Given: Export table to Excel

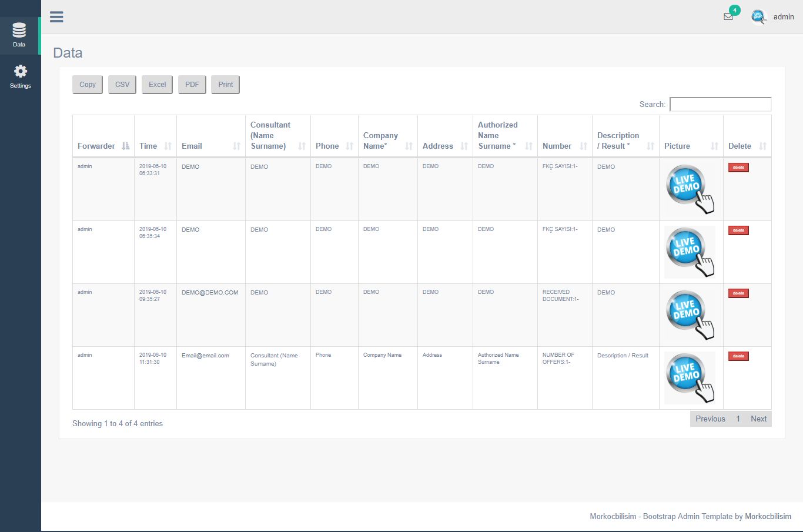Looking at the screenshot, I should click(x=157, y=85).
